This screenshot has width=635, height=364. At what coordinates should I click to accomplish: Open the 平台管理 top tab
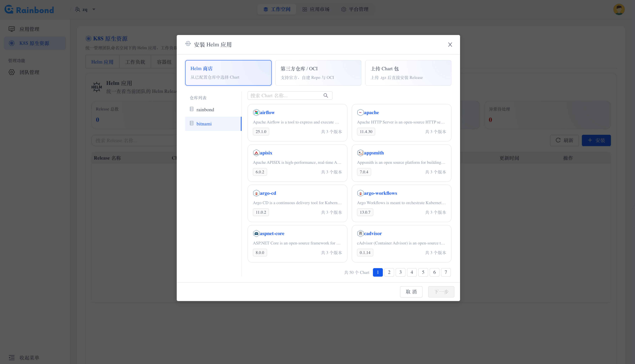point(355,9)
